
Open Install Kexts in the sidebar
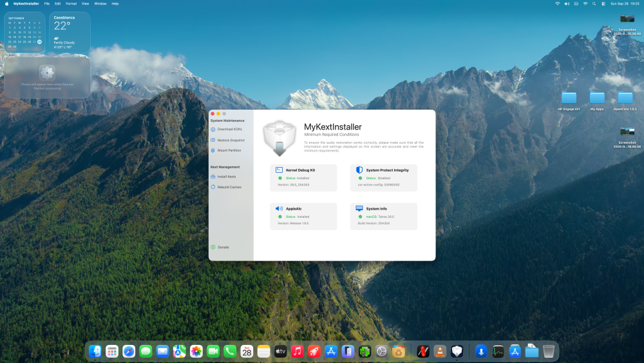click(x=223, y=177)
